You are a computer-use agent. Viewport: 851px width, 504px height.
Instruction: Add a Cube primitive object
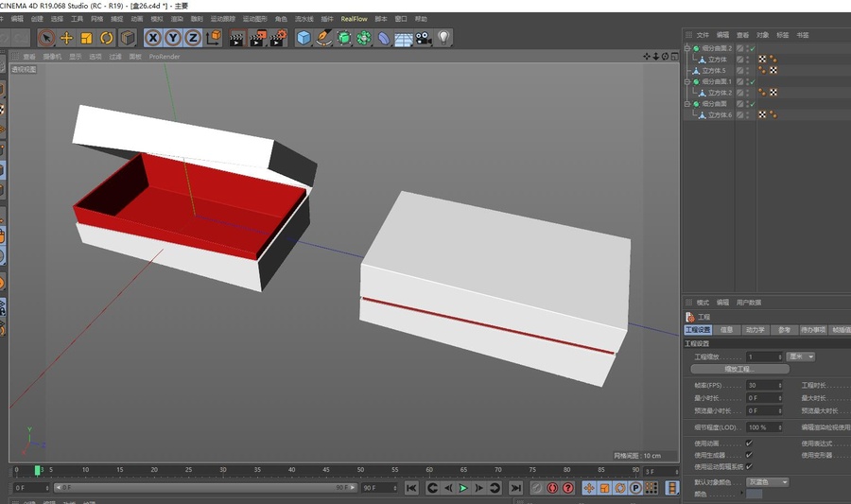[x=304, y=38]
